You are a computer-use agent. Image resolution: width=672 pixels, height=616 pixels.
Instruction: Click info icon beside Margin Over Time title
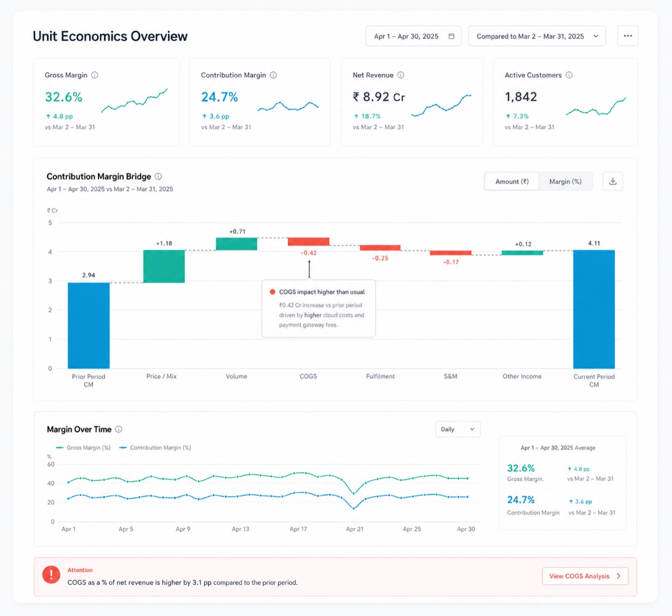(119, 430)
